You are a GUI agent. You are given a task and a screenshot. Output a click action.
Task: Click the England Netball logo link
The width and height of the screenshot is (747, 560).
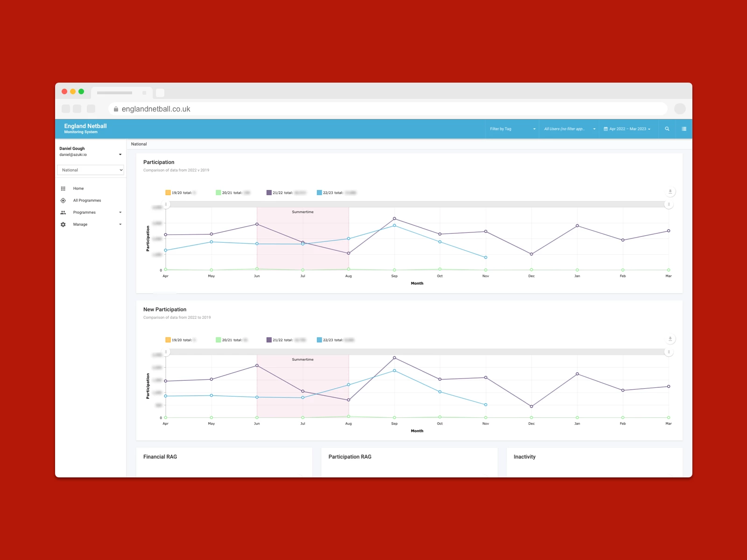[x=85, y=128]
